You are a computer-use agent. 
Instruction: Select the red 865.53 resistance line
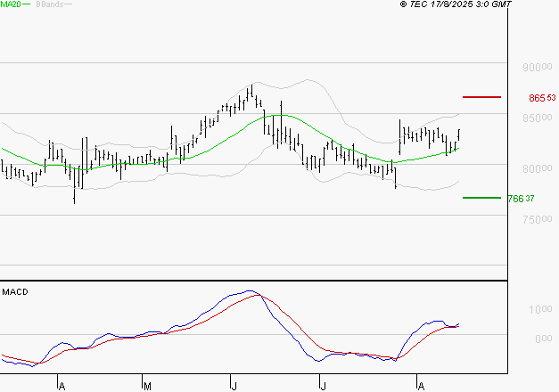coord(481,96)
